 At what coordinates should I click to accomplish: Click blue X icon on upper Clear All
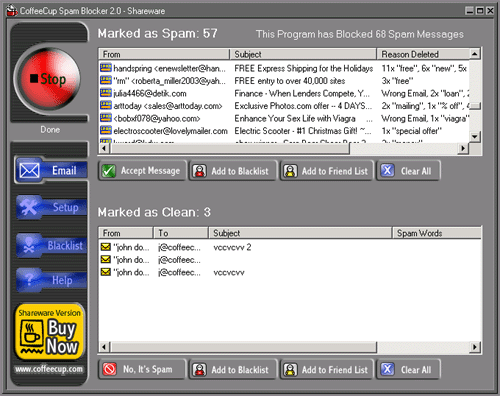(387, 170)
